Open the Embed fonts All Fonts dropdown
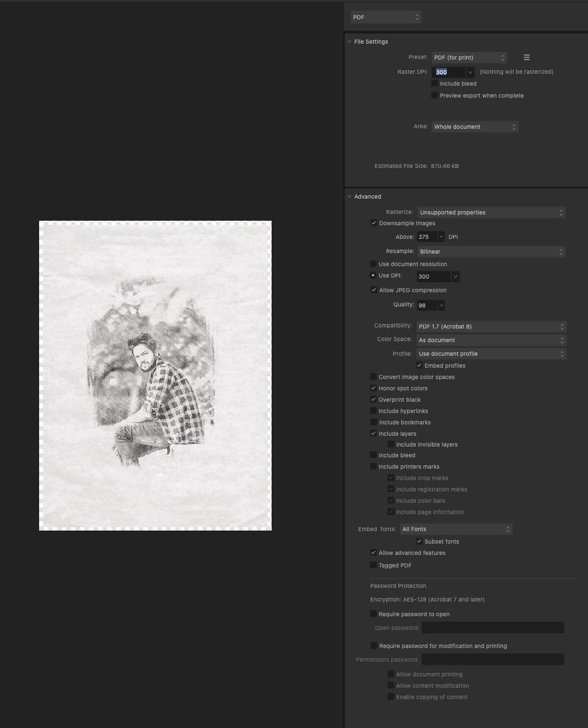Screen dimensions: 588x728 [456, 529]
